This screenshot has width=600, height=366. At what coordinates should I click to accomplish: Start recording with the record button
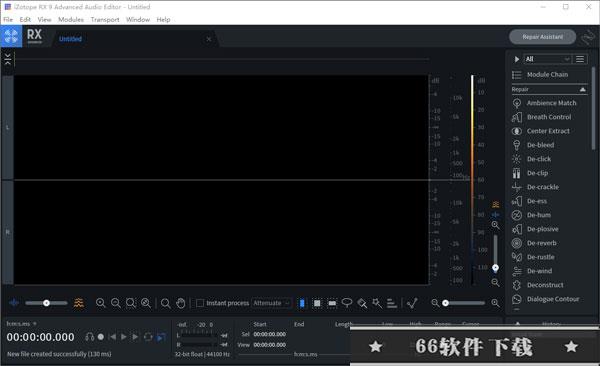[x=101, y=337]
